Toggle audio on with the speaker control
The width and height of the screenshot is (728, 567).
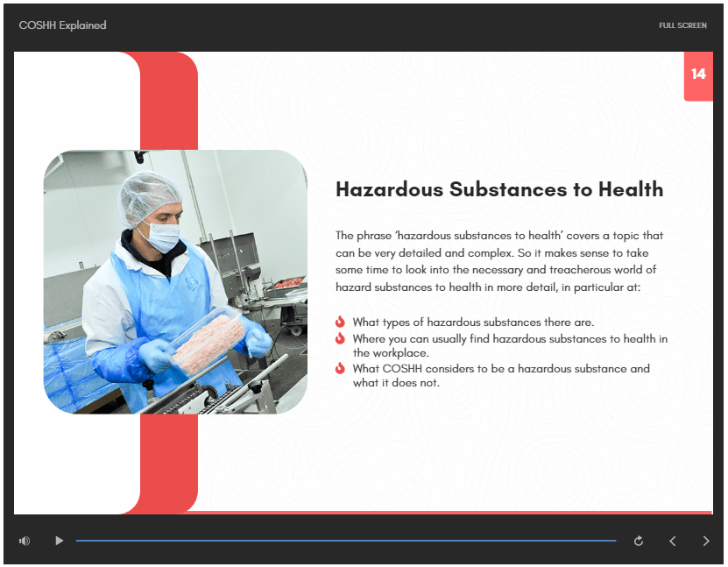point(24,541)
